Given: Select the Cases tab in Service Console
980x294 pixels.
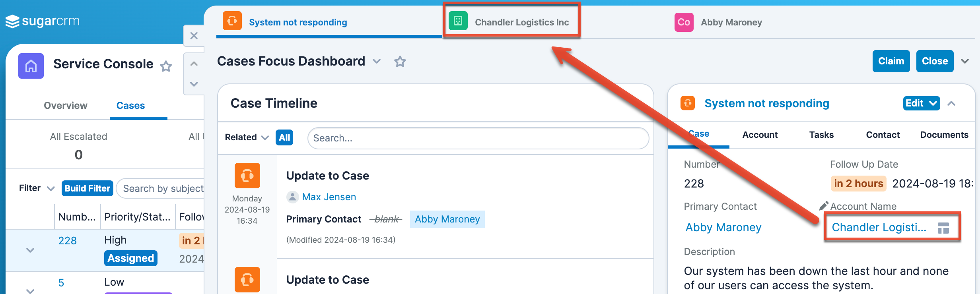Looking at the screenshot, I should pyautogui.click(x=131, y=105).
